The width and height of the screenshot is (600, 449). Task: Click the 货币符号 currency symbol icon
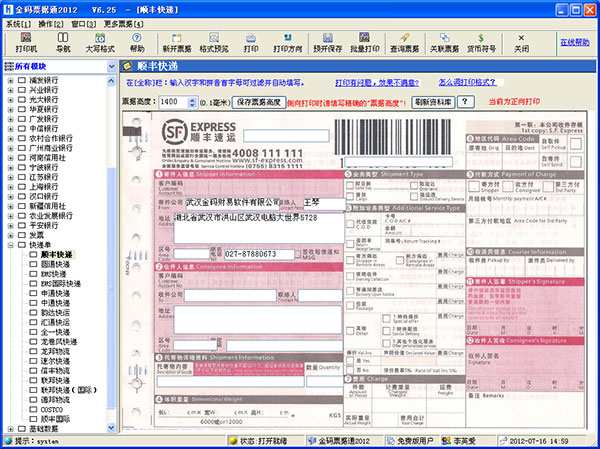481,38
